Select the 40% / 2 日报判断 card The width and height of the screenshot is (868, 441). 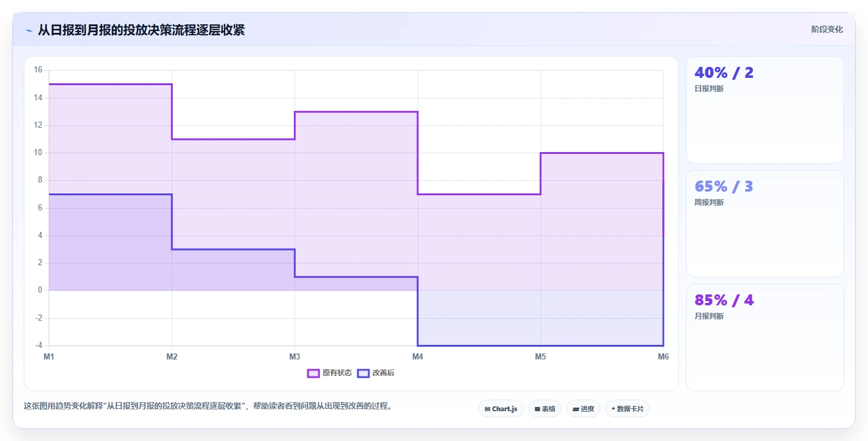click(765, 110)
